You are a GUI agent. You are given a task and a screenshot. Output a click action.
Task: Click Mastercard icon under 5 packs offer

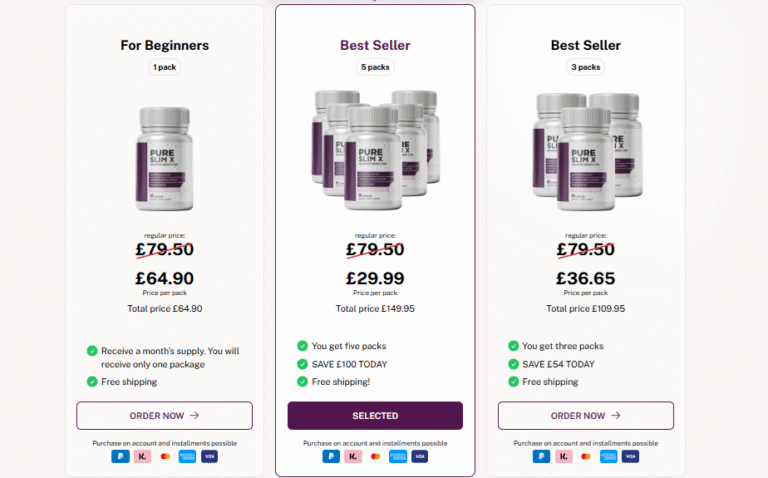[376, 456]
